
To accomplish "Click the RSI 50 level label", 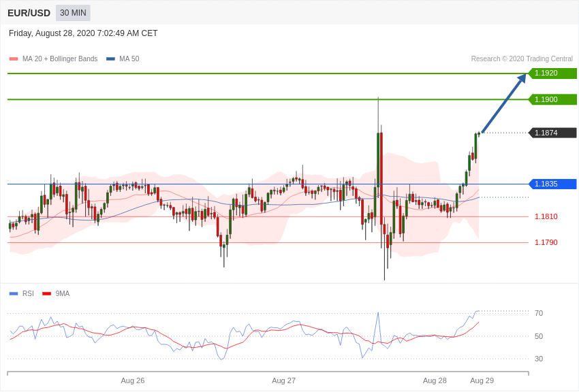I will click(x=539, y=336).
